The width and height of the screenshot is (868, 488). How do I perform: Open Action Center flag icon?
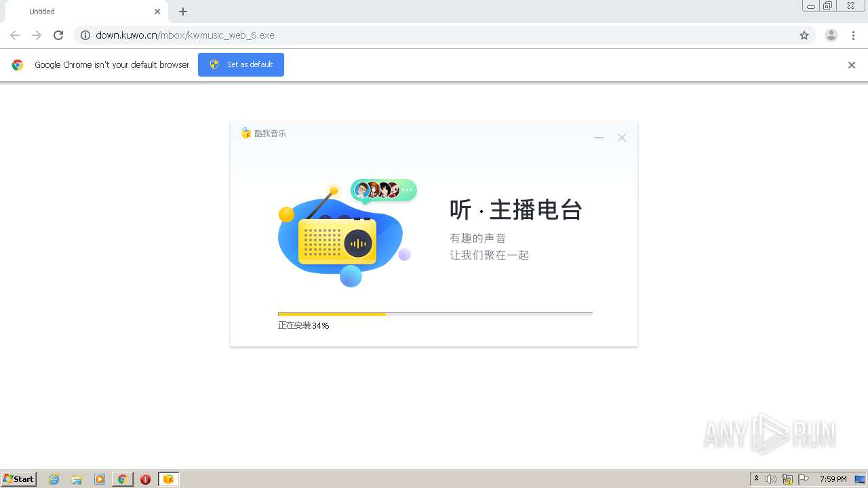tap(804, 479)
